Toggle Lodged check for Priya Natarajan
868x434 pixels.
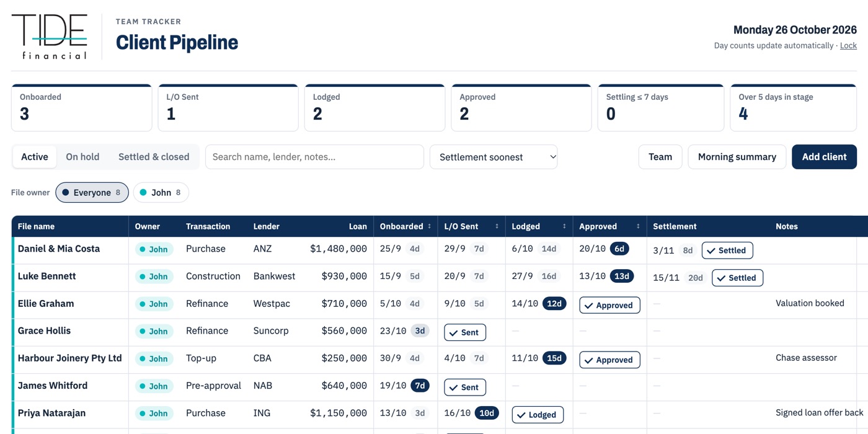tap(538, 414)
